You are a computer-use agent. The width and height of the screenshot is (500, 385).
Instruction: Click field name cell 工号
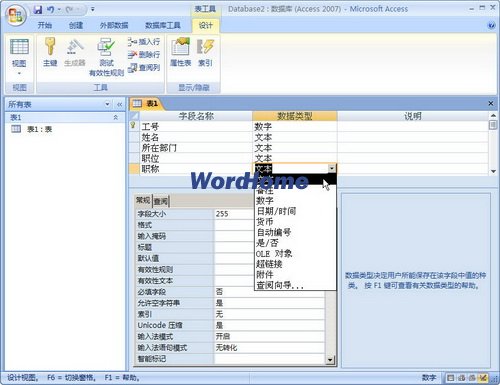(x=196, y=127)
